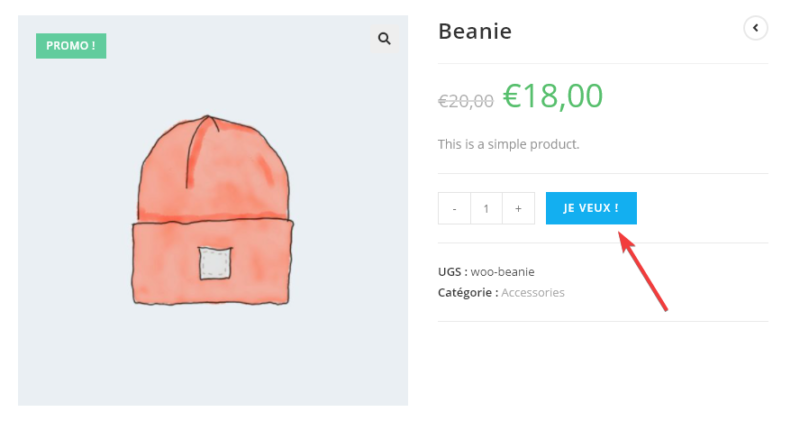The height and width of the screenshot is (430, 800).
Task: Click the Beanie product title
Action: coord(475,31)
